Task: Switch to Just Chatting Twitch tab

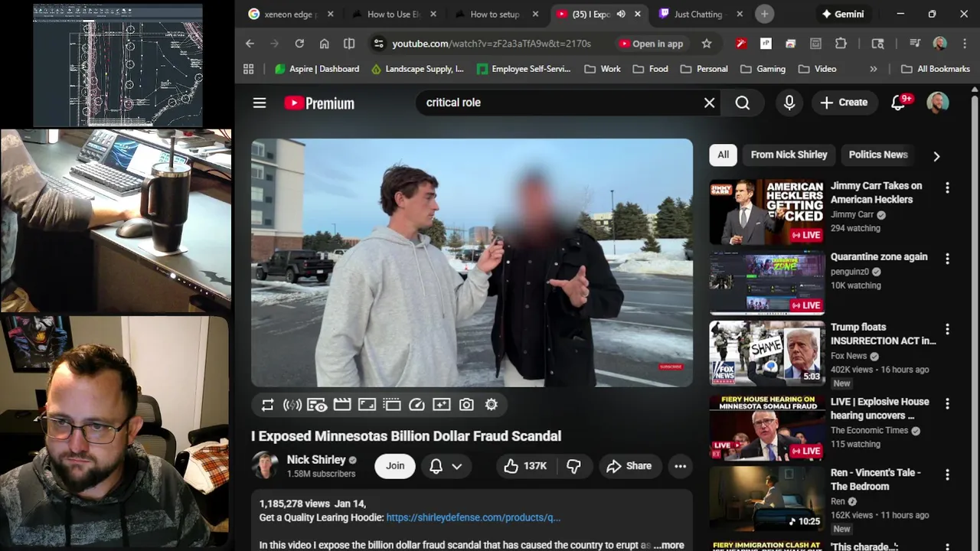Action: 699,14
